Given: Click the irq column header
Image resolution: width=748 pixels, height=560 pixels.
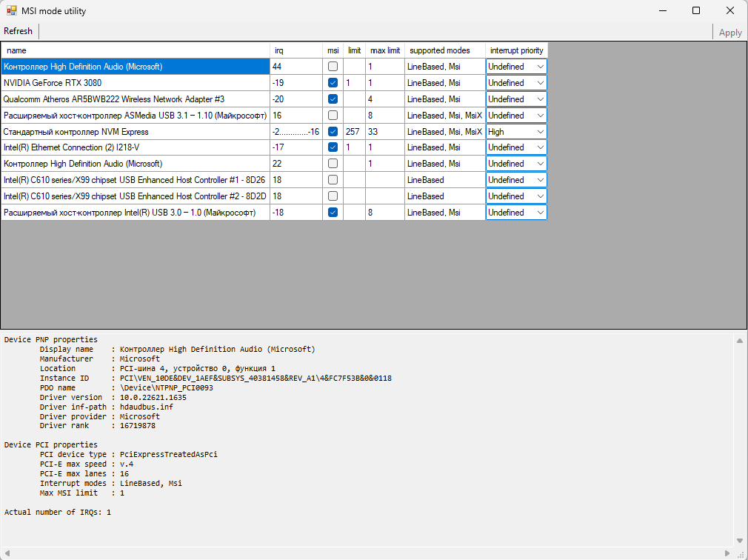Looking at the screenshot, I should [x=296, y=50].
